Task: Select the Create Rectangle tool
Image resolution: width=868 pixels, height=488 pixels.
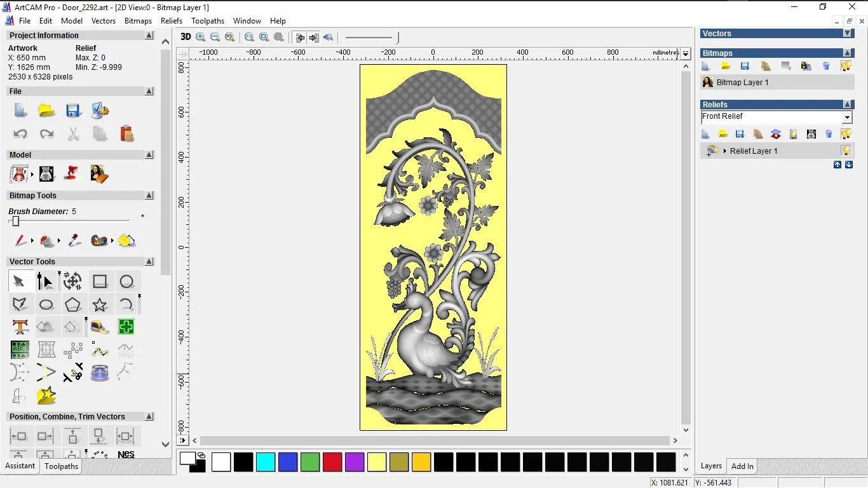Action: [100, 281]
